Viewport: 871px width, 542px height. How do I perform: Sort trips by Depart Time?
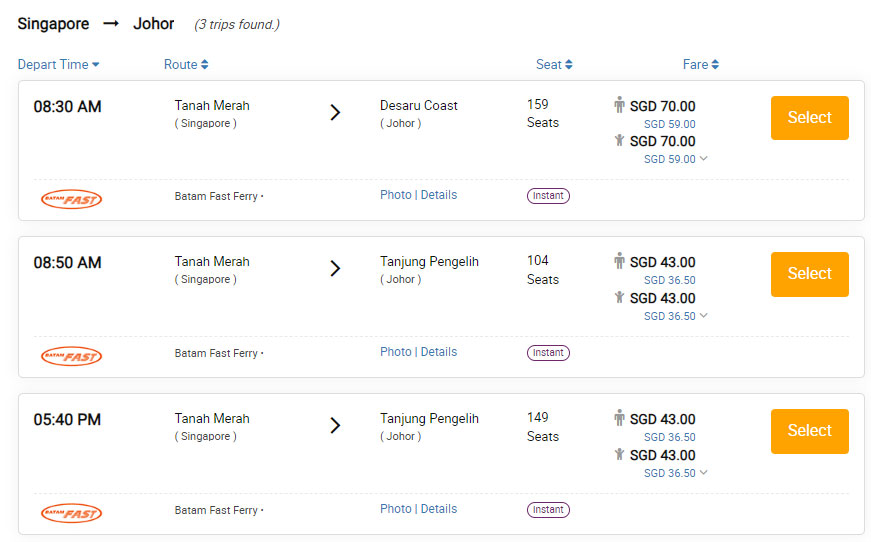pos(58,64)
